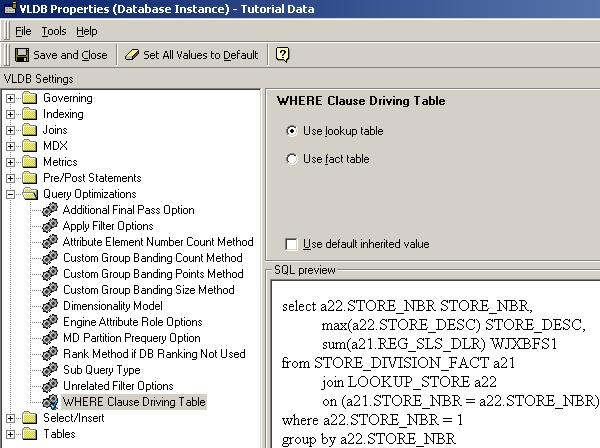Click the eraser icon for Set All Values to Default
The height and width of the screenshot is (448, 600).
(x=132, y=55)
